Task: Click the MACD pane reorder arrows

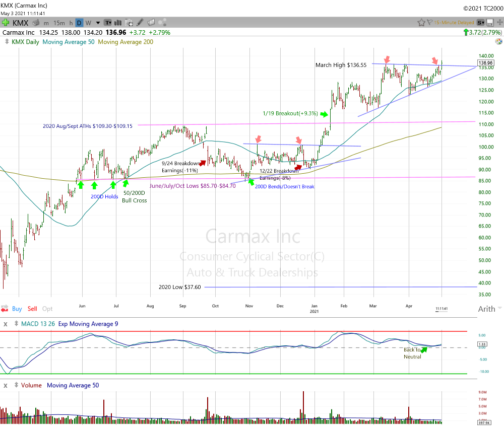Action: (x=16, y=324)
